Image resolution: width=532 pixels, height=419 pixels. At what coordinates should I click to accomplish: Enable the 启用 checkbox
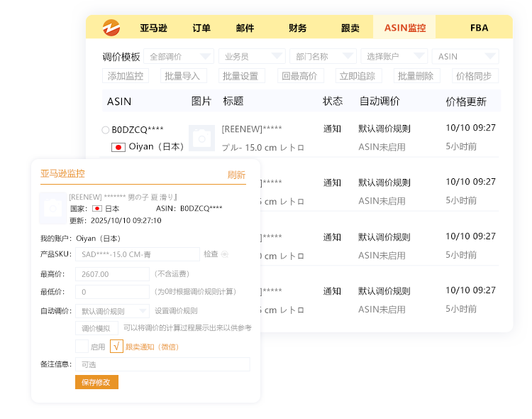pos(82,347)
